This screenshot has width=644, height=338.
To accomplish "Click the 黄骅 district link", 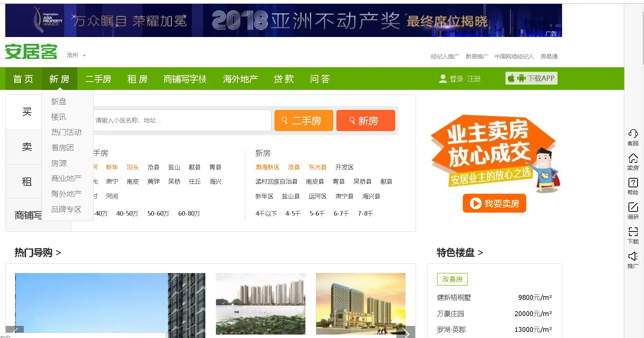I will pos(154,182).
